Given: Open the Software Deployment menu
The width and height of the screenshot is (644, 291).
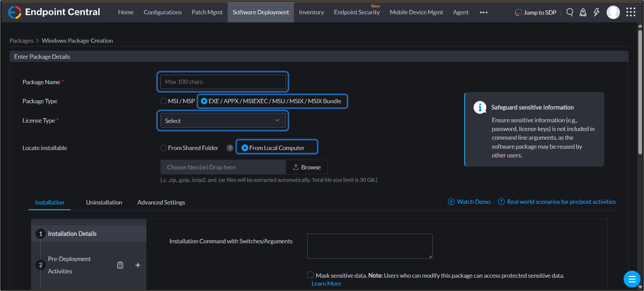Looking at the screenshot, I should [x=261, y=12].
